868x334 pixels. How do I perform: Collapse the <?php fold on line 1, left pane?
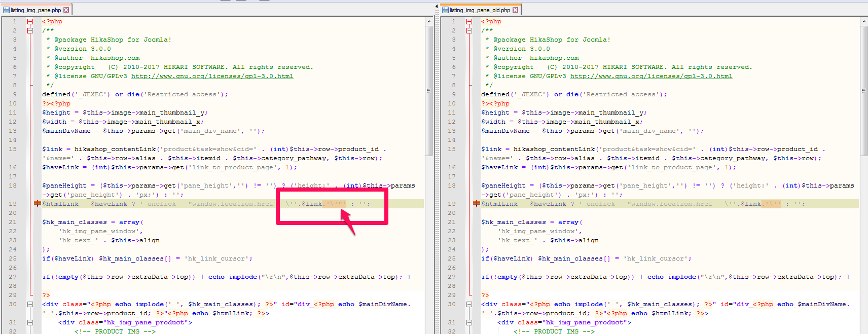(x=30, y=21)
